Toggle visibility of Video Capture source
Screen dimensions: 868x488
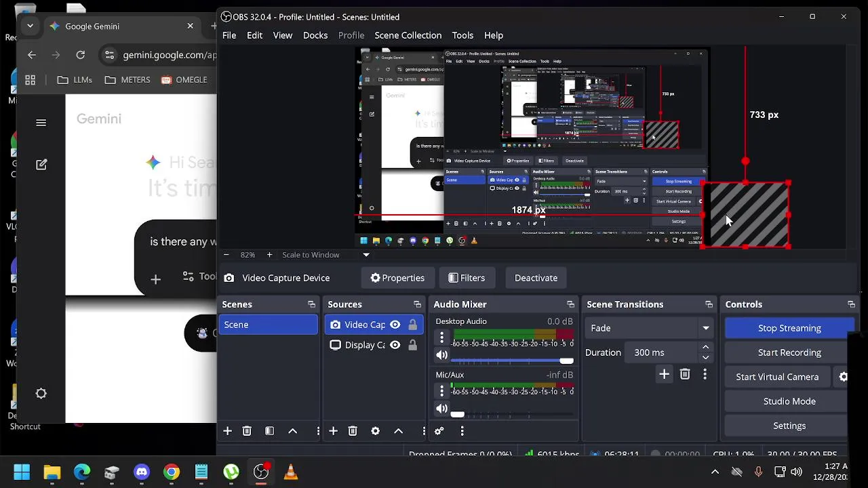(395, 325)
